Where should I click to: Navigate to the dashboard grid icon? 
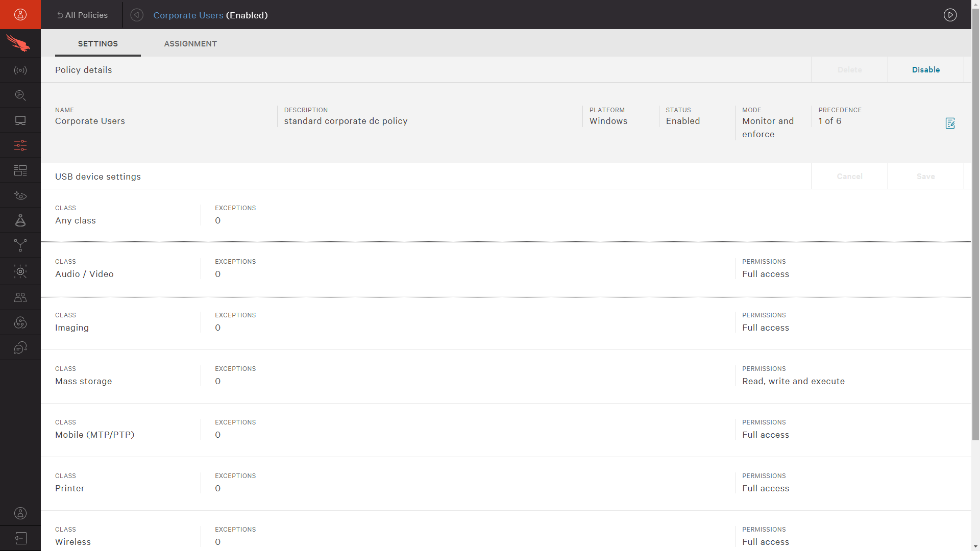point(20,170)
